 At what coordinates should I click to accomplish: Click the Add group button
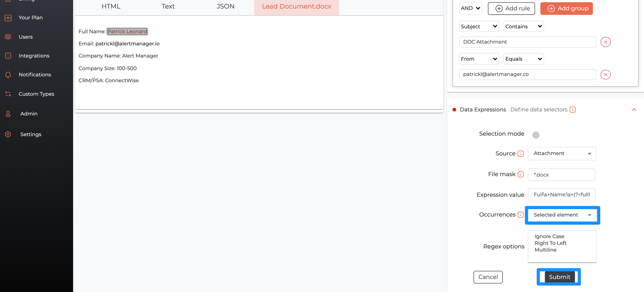pyautogui.click(x=566, y=8)
